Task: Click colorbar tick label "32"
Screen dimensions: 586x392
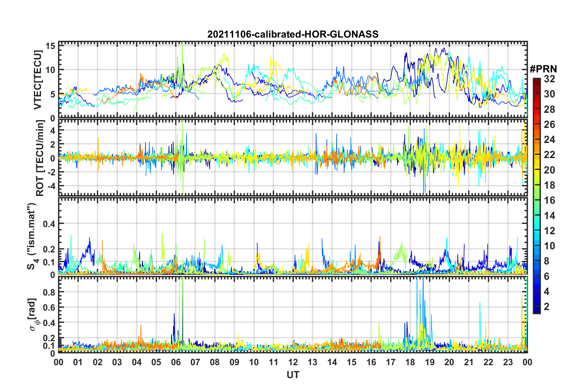Action: click(549, 79)
